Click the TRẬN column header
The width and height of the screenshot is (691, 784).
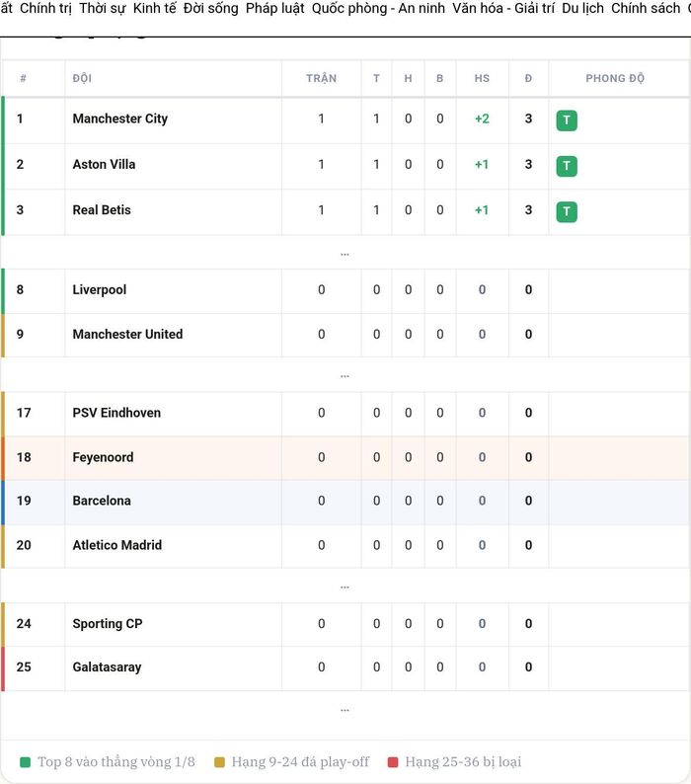pos(322,78)
